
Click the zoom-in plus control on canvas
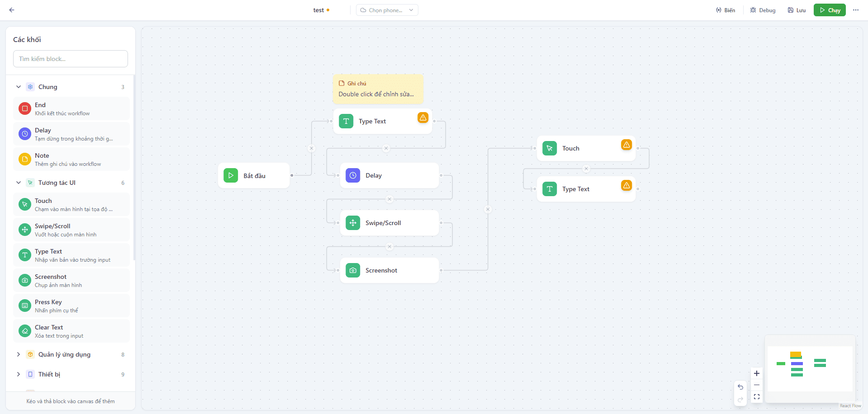[756, 373]
